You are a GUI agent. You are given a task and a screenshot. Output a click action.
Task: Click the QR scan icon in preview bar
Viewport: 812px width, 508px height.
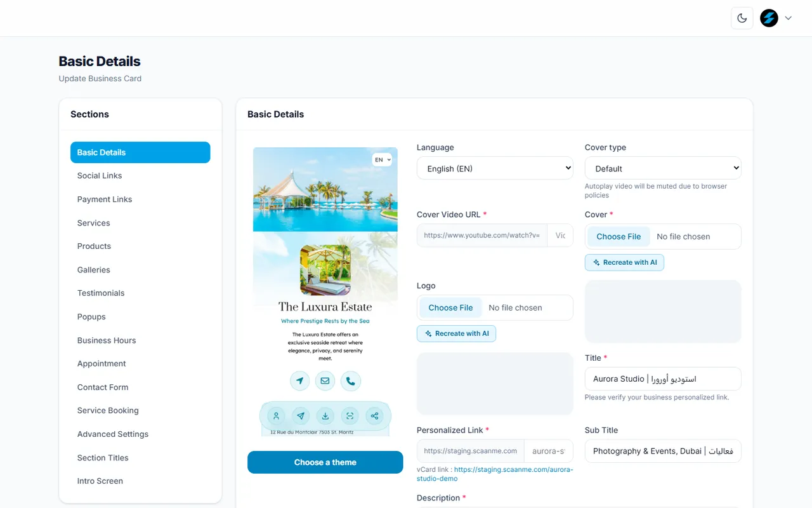click(x=350, y=416)
